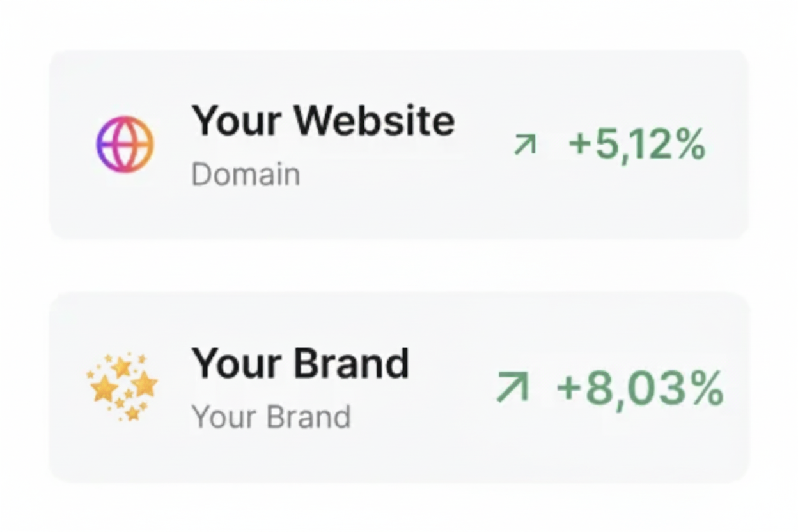Click the Domain subtitle text

pyautogui.click(x=246, y=175)
